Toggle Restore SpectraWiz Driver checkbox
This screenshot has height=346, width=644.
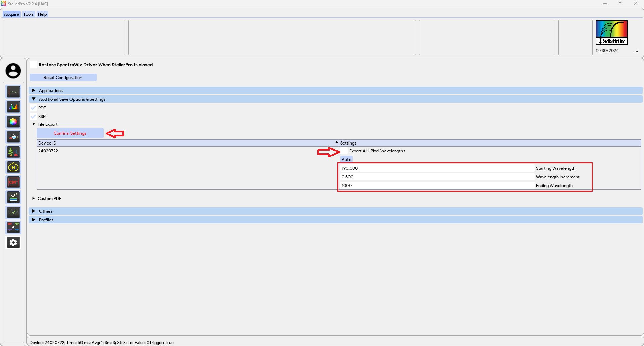34,65
